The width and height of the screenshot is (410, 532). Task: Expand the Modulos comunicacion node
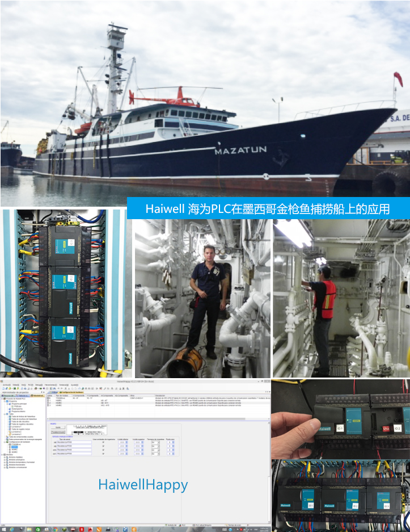[x=5, y=467]
